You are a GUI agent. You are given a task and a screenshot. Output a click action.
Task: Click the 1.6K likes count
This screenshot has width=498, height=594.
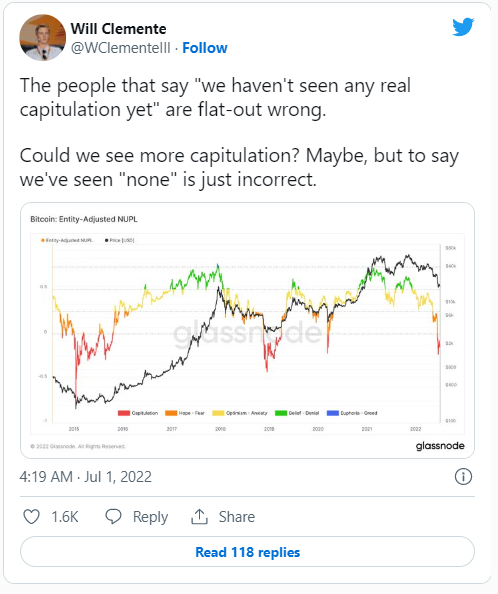click(65, 517)
